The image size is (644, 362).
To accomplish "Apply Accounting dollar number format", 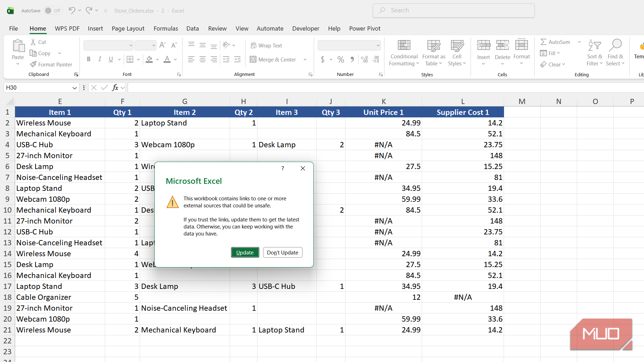I will tap(323, 59).
